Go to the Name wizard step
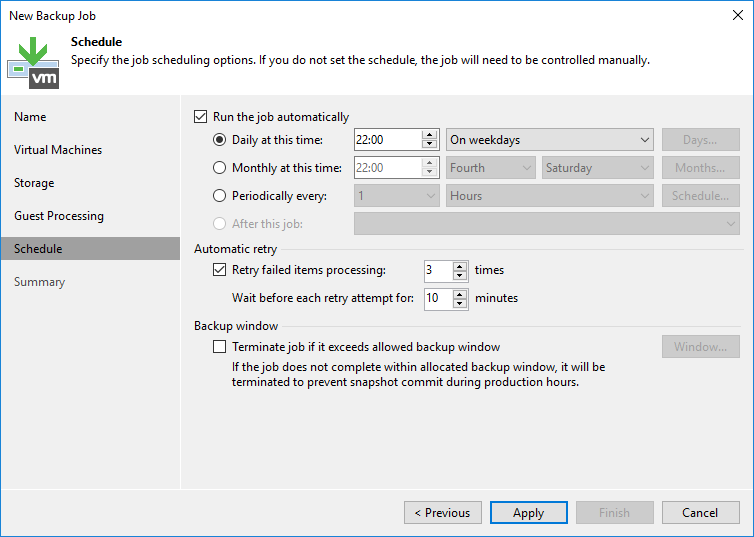Viewport: 754px width, 537px height. point(30,117)
